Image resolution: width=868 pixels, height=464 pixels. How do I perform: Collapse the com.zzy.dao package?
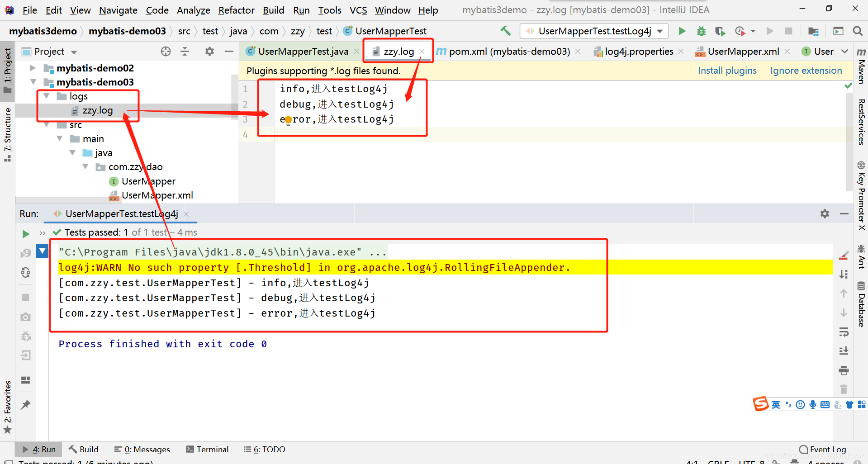[x=85, y=166]
